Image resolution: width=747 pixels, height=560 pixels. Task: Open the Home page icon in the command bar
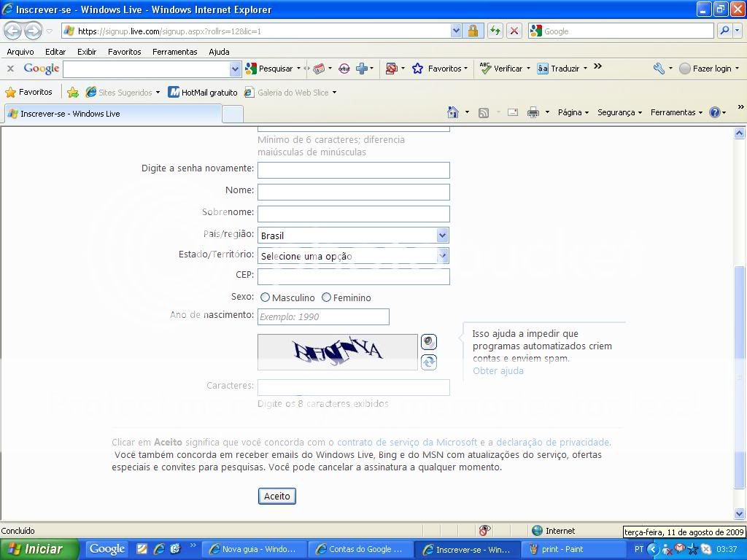[x=453, y=112]
